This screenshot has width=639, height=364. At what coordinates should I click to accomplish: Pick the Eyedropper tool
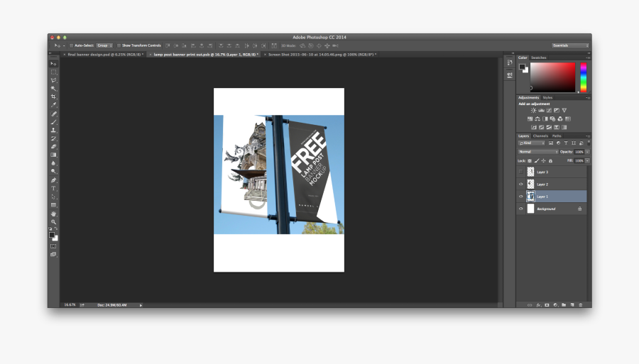tap(53, 104)
